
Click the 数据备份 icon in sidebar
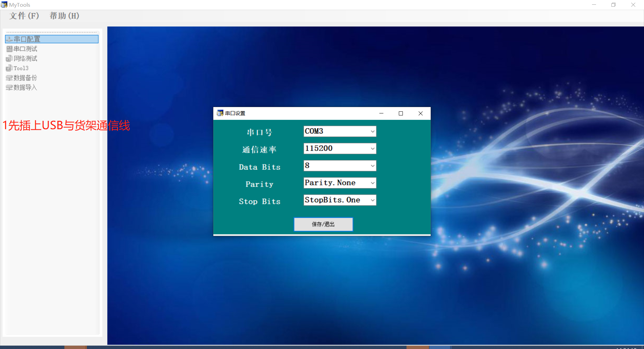point(9,78)
